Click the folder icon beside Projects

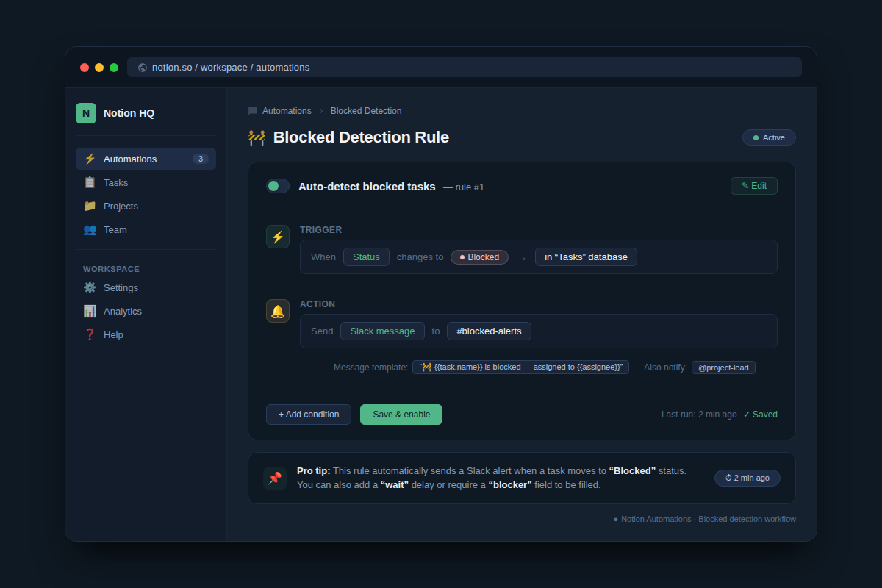point(90,206)
